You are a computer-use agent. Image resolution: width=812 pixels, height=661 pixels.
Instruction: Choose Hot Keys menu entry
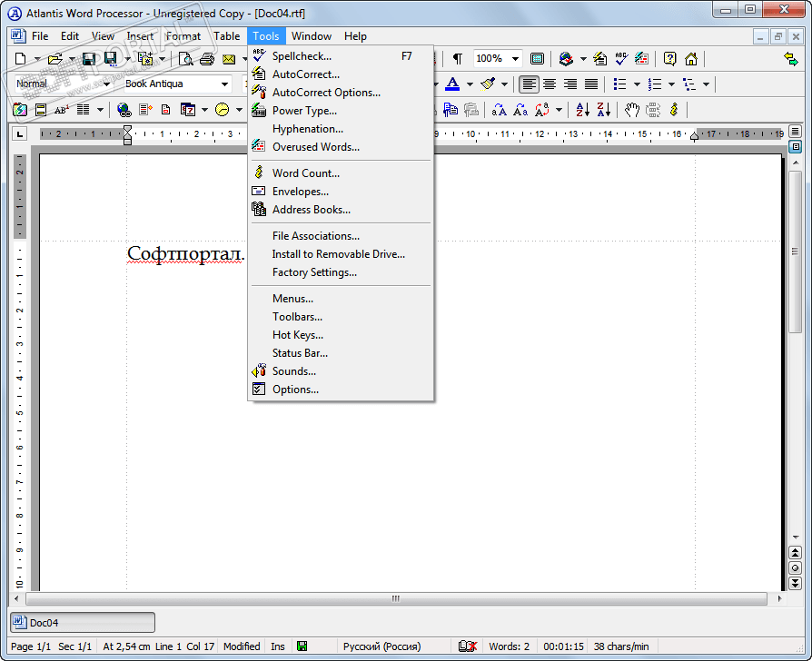coord(341,335)
